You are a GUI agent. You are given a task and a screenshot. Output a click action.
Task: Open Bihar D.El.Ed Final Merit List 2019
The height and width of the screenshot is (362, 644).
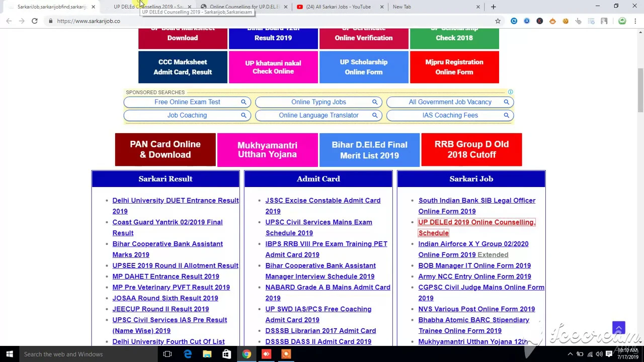369,149
